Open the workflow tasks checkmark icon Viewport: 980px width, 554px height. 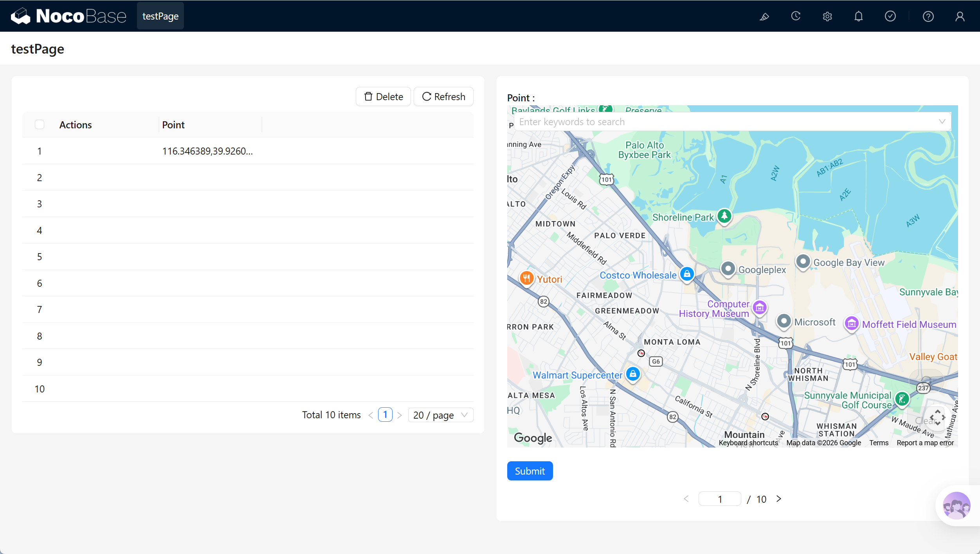tap(890, 16)
